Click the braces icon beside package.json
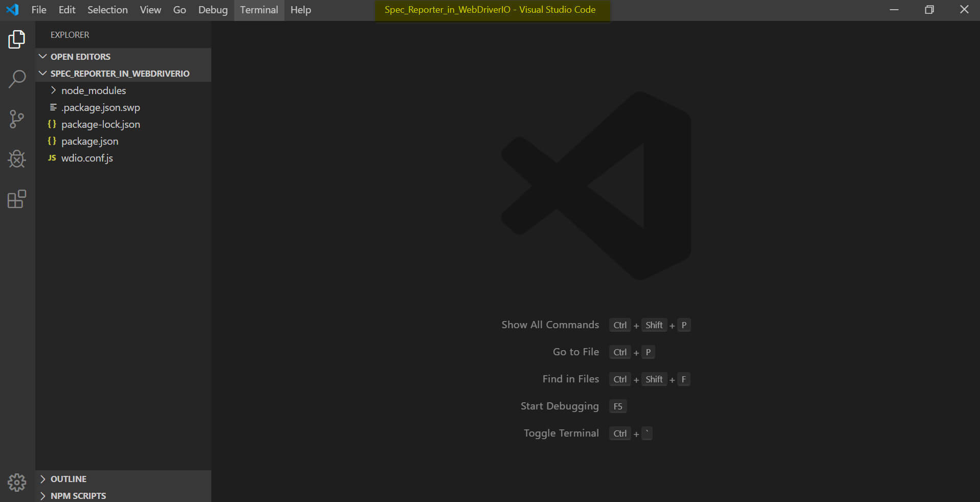The height and width of the screenshot is (502, 980). point(52,141)
